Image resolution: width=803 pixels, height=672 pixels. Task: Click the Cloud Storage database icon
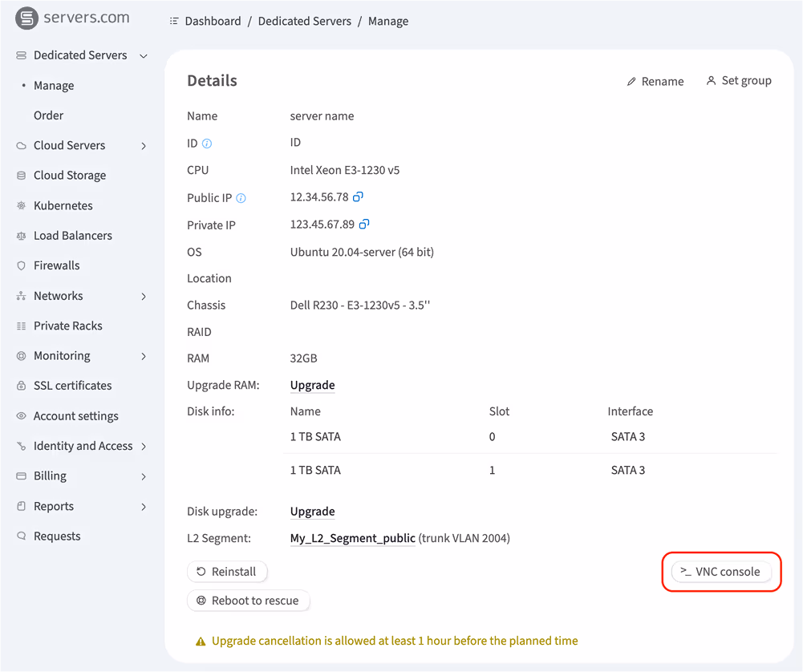pos(21,176)
